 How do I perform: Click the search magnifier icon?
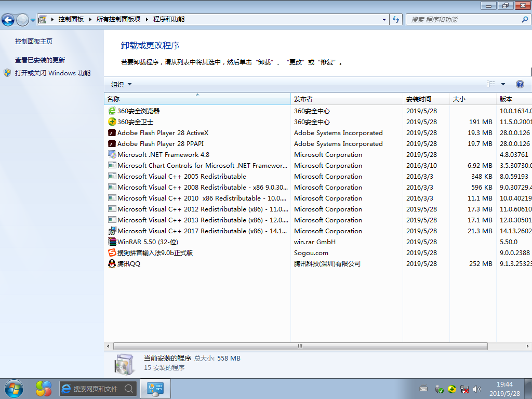525,19
